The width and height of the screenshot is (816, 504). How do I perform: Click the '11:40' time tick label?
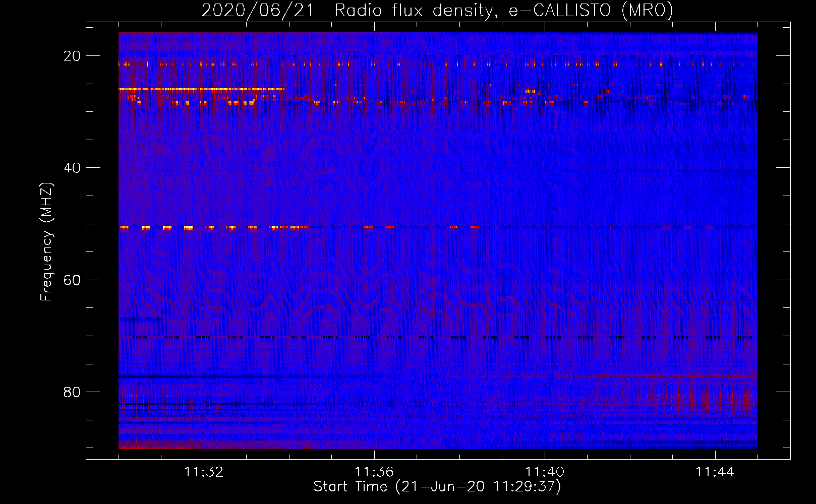pos(545,472)
